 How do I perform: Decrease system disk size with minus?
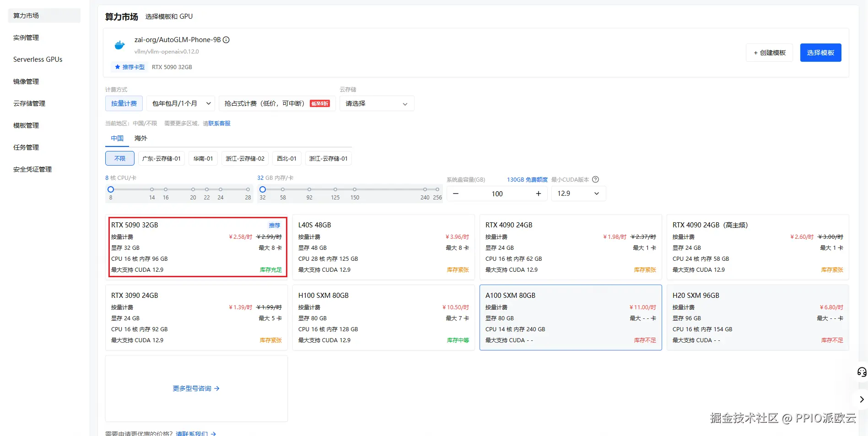pos(456,194)
